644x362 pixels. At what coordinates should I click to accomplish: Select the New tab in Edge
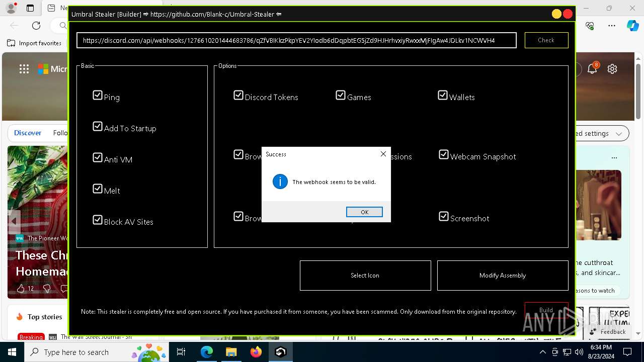click(56, 8)
